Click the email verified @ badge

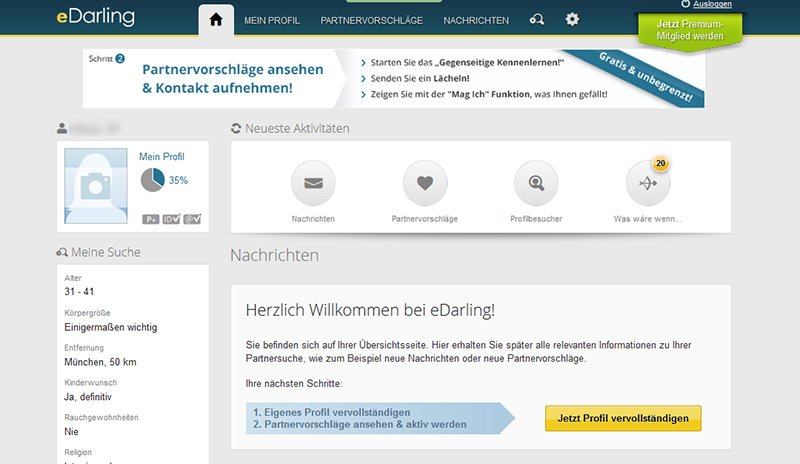click(x=192, y=219)
